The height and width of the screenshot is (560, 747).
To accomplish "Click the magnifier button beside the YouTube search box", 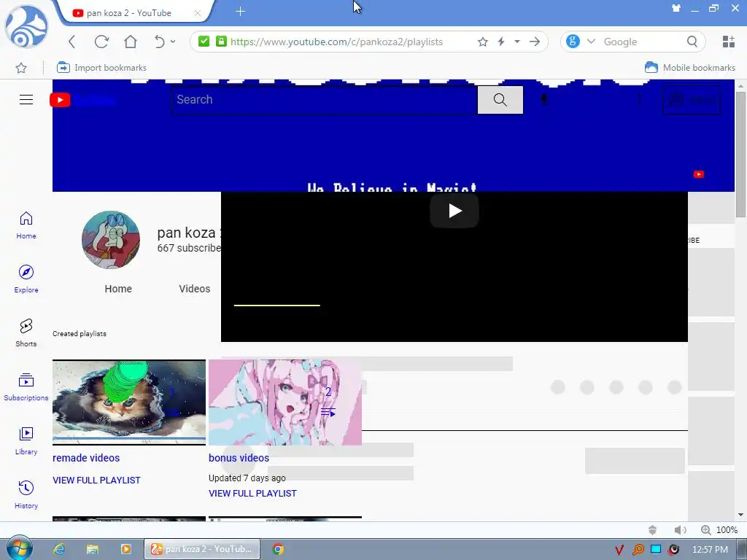I will click(500, 100).
